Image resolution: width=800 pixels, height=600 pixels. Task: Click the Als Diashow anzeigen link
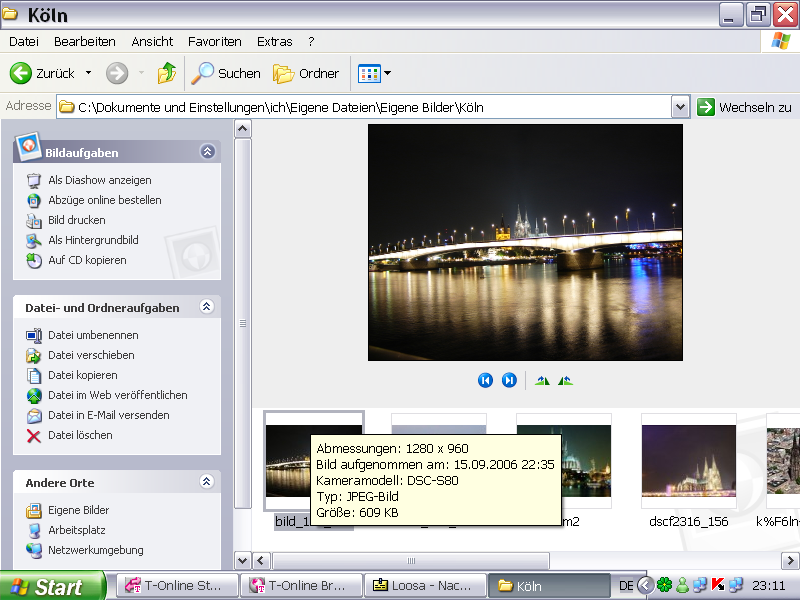pos(100,180)
